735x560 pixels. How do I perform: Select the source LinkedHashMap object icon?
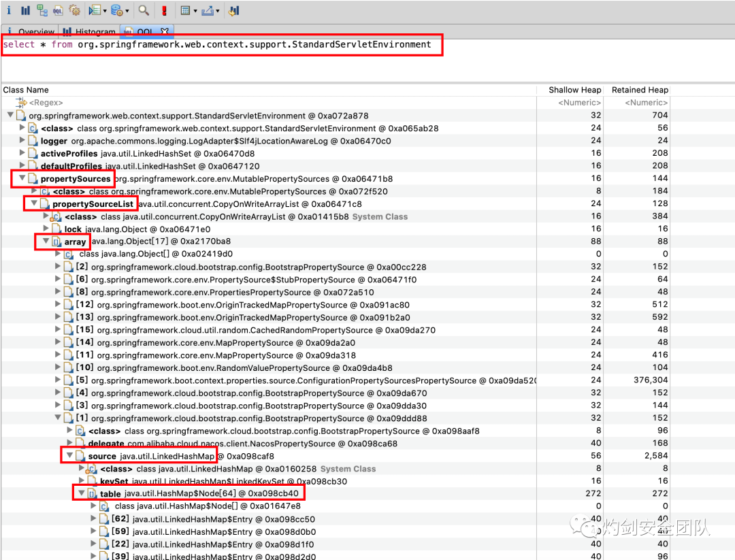coord(80,456)
